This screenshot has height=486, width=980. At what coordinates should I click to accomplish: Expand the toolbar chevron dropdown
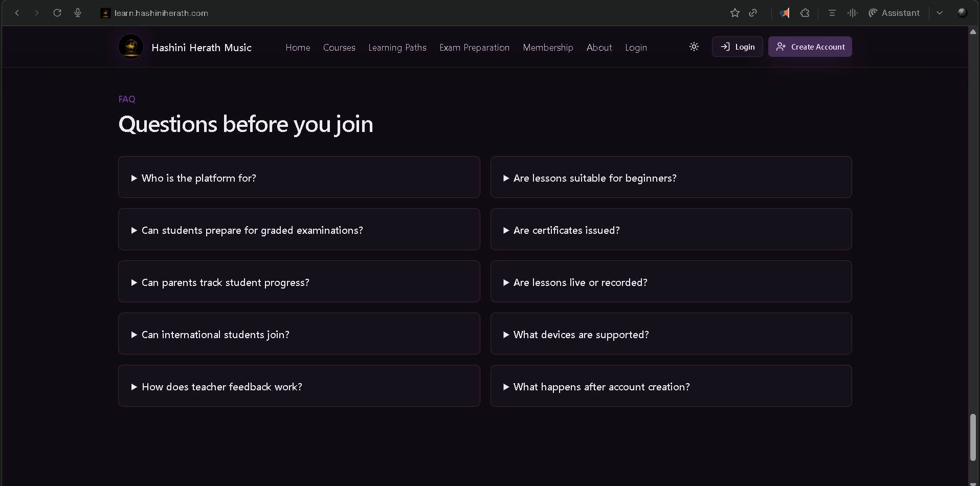coord(940,13)
